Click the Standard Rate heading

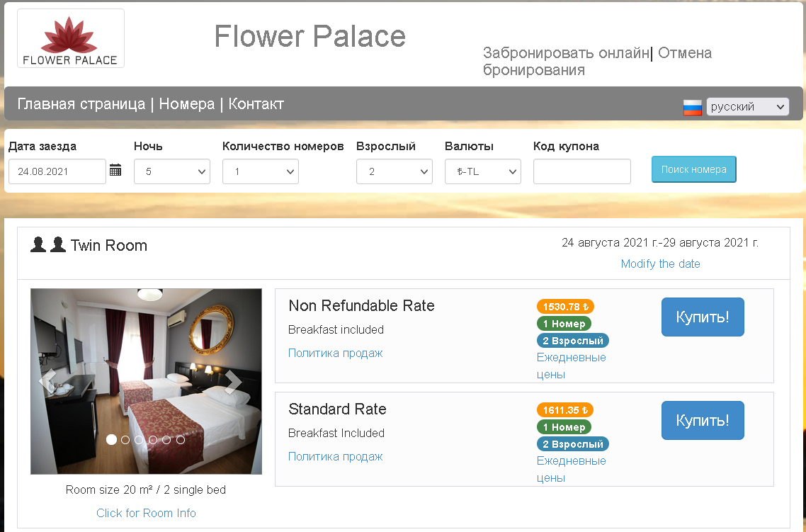click(337, 409)
